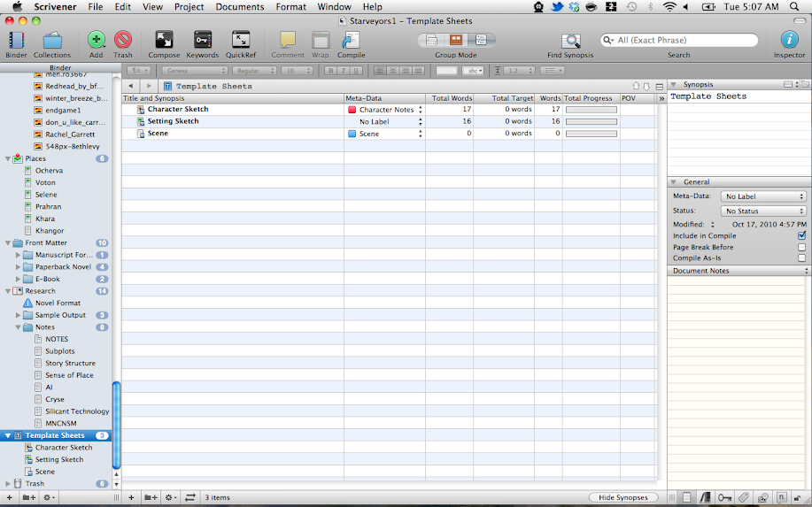This screenshot has width=812, height=507.
Task: Collapse the Template Sheets binder folder
Action: coord(7,435)
